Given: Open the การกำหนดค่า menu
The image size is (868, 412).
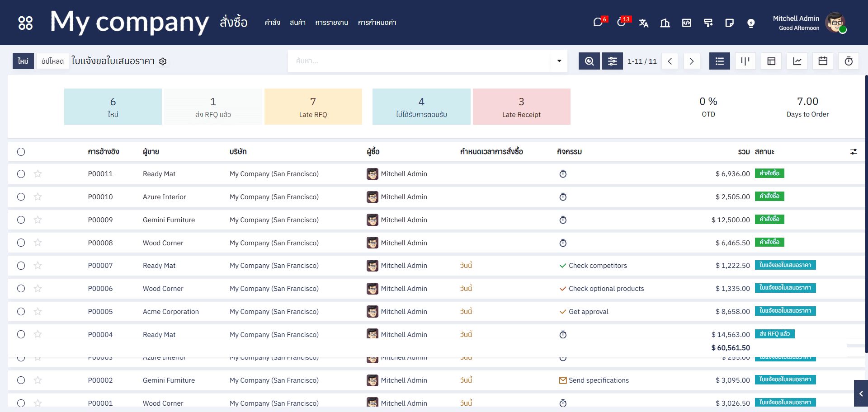Looking at the screenshot, I should [377, 23].
